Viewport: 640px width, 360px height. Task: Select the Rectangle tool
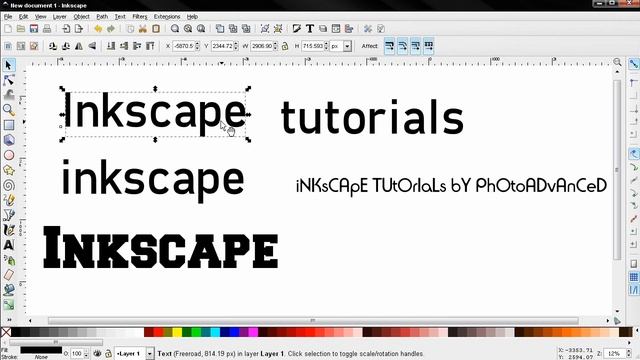(9, 124)
